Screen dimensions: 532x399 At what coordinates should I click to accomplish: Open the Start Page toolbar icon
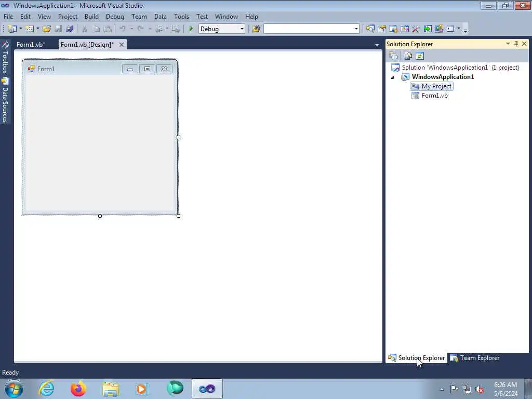click(404, 29)
